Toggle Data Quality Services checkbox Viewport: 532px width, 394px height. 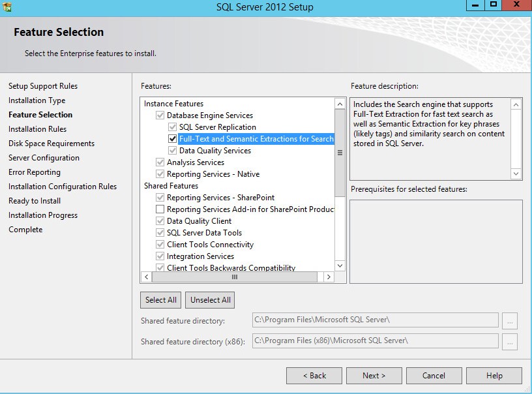point(172,150)
